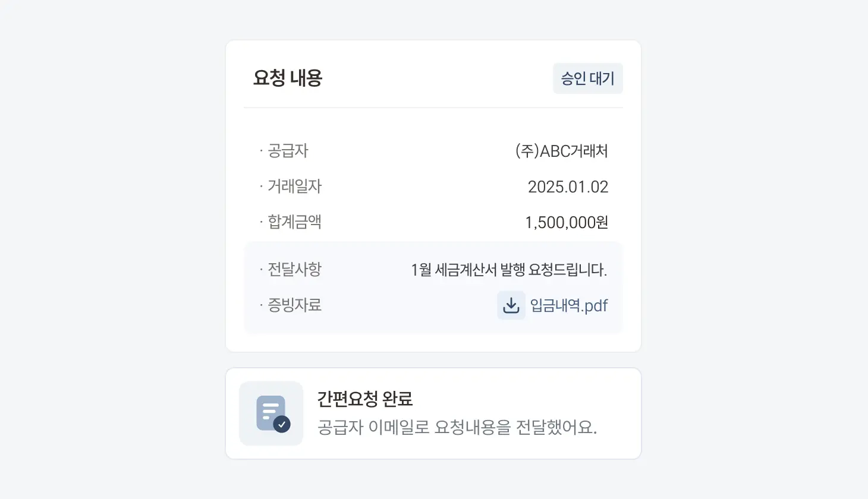868x499 pixels.
Task: Toggle the highlighted 전달사항 message row
Action: (x=433, y=270)
